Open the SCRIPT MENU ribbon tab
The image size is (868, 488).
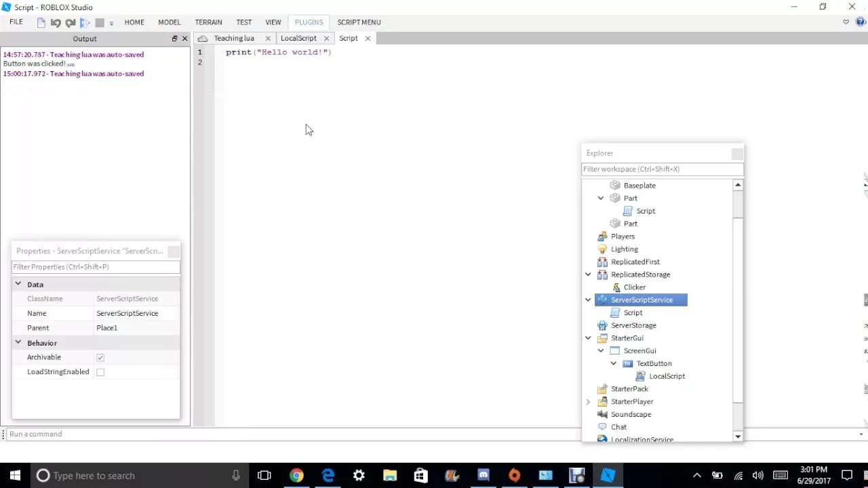(359, 22)
